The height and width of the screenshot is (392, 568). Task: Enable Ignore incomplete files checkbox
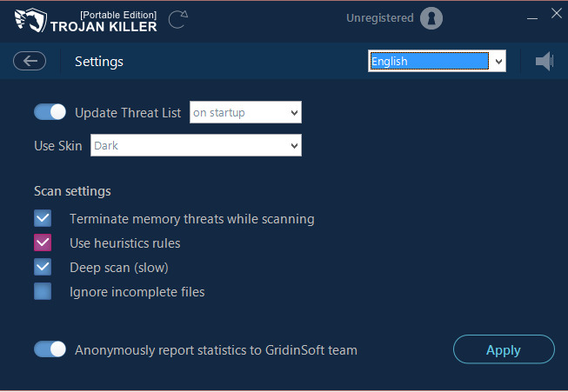coord(43,291)
